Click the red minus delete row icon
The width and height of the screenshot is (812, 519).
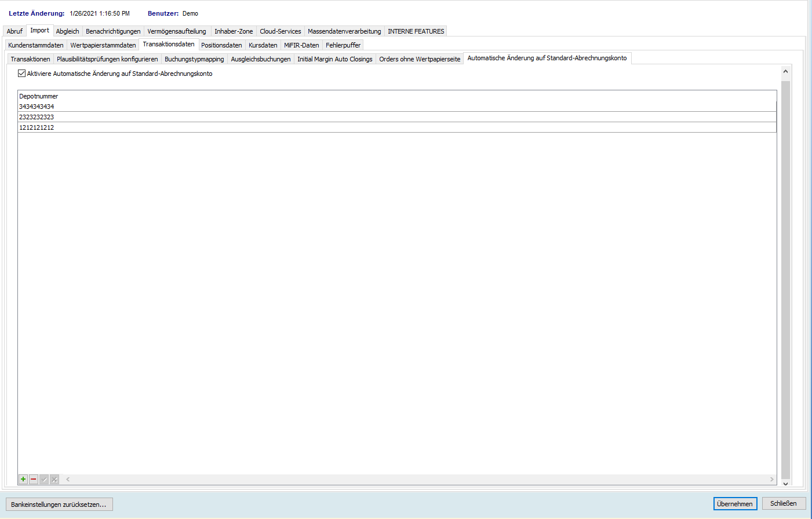pos(34,479)
